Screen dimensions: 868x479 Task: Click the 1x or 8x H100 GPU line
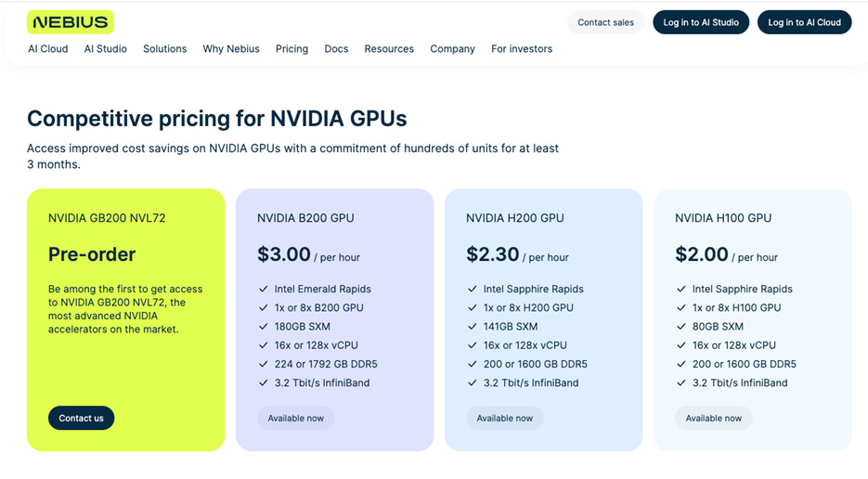[x=736, y=308]
